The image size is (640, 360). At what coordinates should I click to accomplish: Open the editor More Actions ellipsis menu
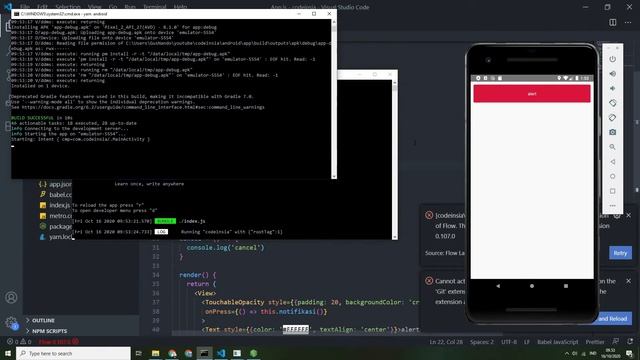628,22
